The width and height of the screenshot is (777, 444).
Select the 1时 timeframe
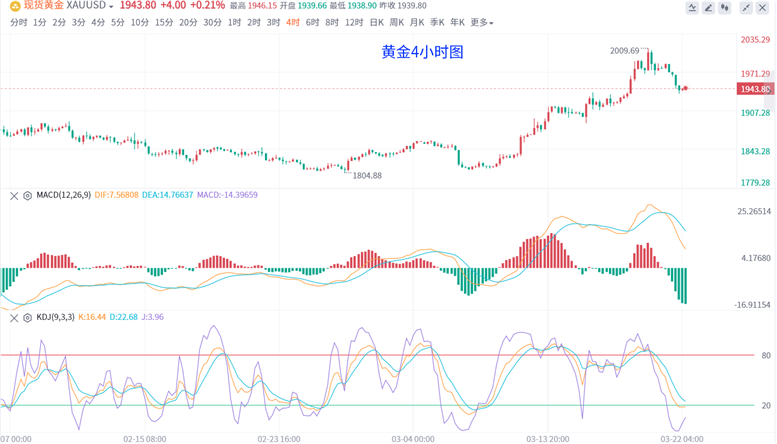point(234,22)
